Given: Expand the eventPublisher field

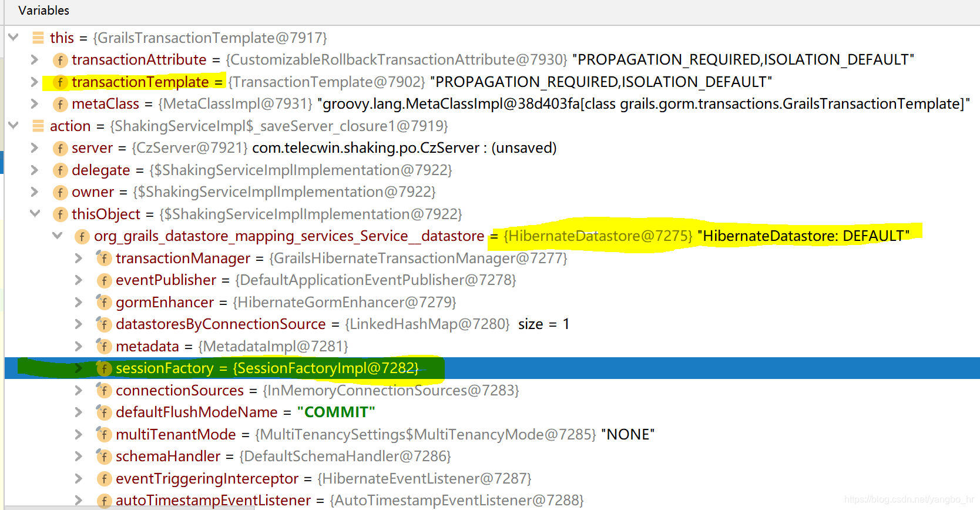Looking at the screenshot, I should click(x=79, y=280).
